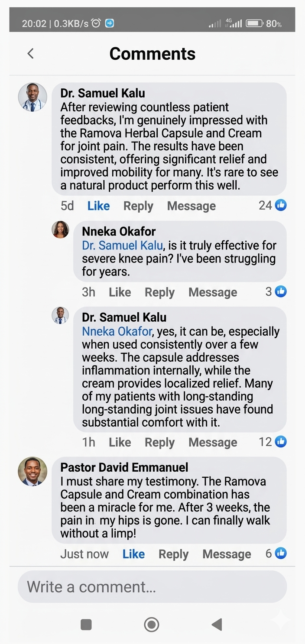Focus the Write a comment field
Viewport: 305px width, 644px height.
click(x=152, y=587)
